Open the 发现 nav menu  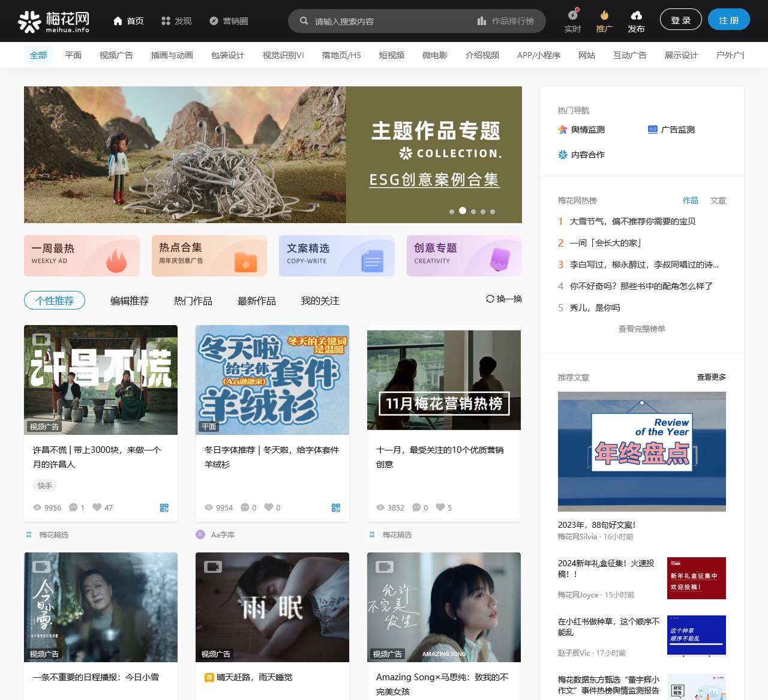(x=176, y=21)
